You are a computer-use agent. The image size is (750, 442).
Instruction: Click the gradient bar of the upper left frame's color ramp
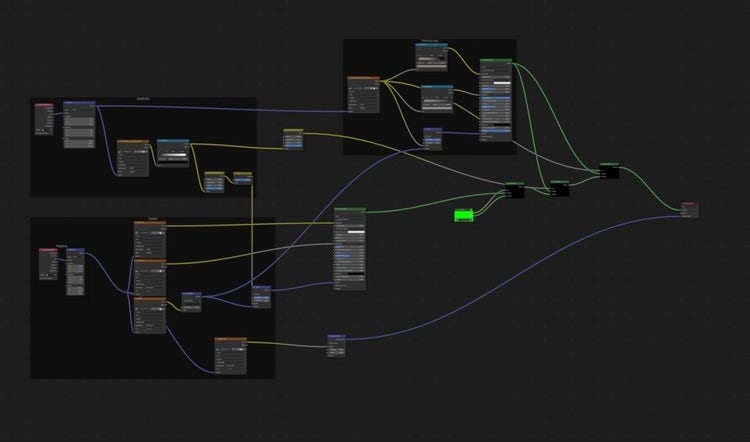click(173, 155)
